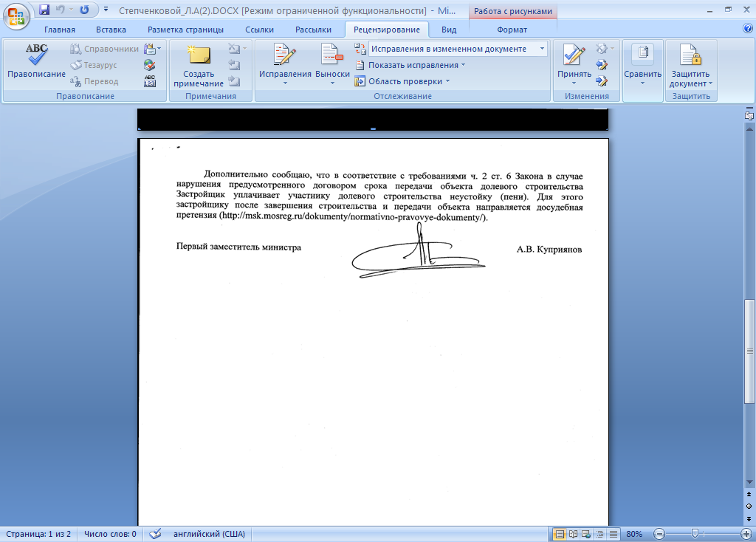Viewport: 756px width, 542px height.
Task: Click the Help question mark icon
Action: [747, 30]
